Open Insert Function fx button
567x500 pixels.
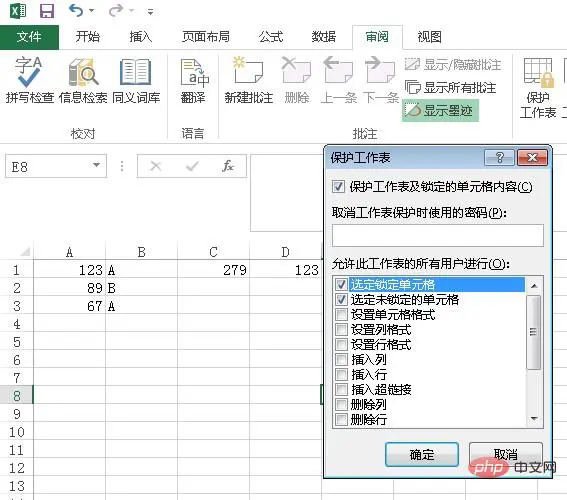[228, 166]
